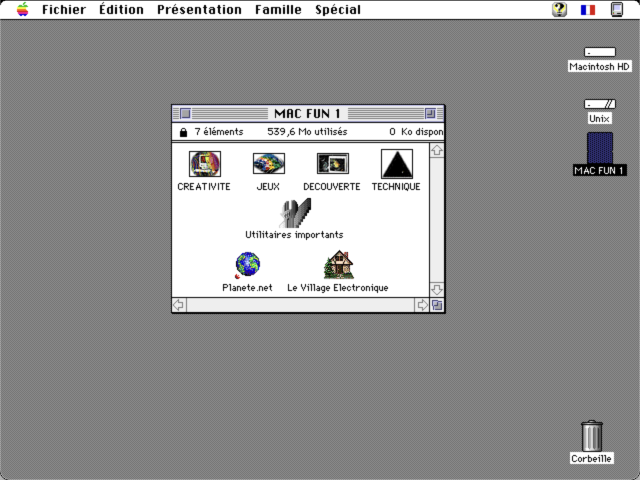The image size is (640, 480).
Task: Click the '0 Ko dispon' text
Action: [416, 132]
